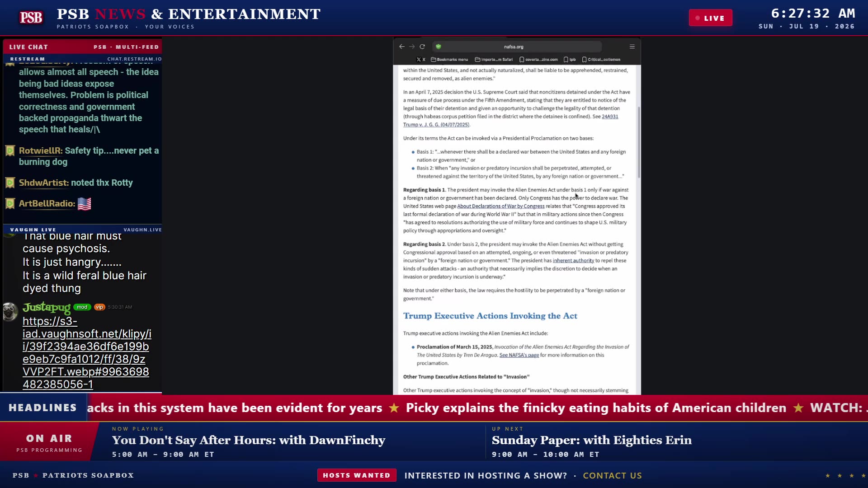Click Justapug's orange vip badge

[99, 307]
